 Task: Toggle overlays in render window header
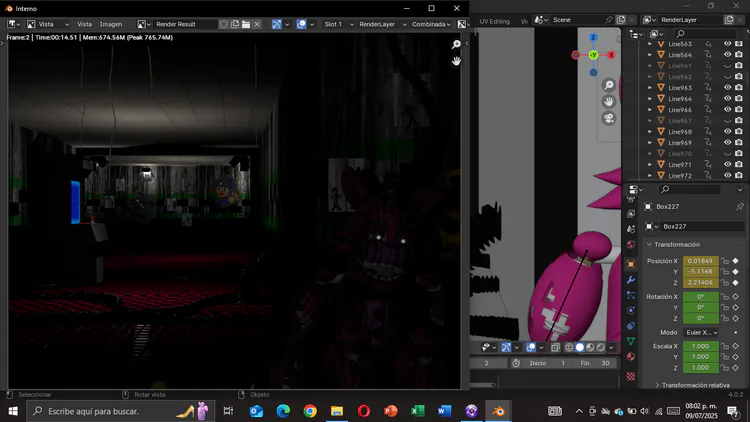click(301, 24)
